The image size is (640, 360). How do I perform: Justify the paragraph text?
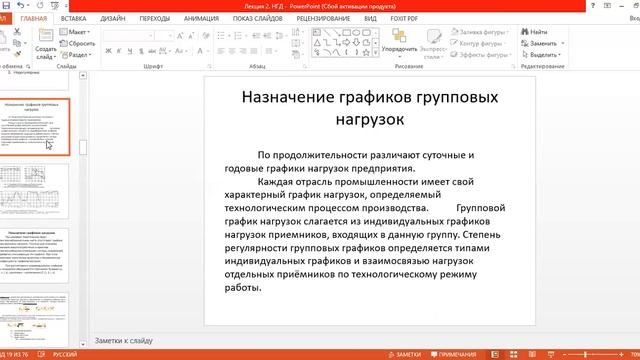[254, 51]
